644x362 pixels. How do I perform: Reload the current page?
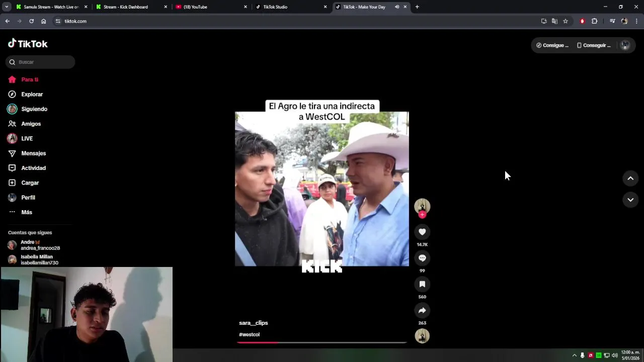(x=31, y=21)
